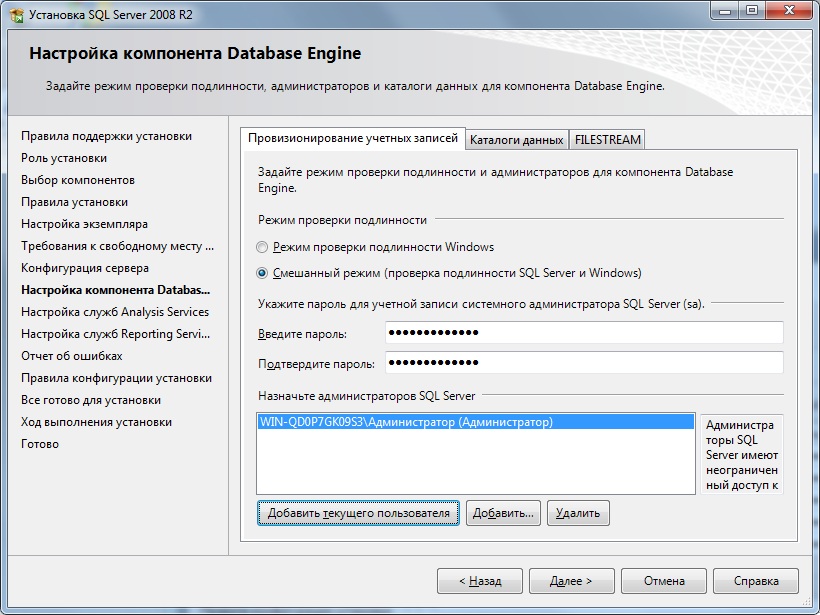Close the SQL Server setup window

pos(789,10)
